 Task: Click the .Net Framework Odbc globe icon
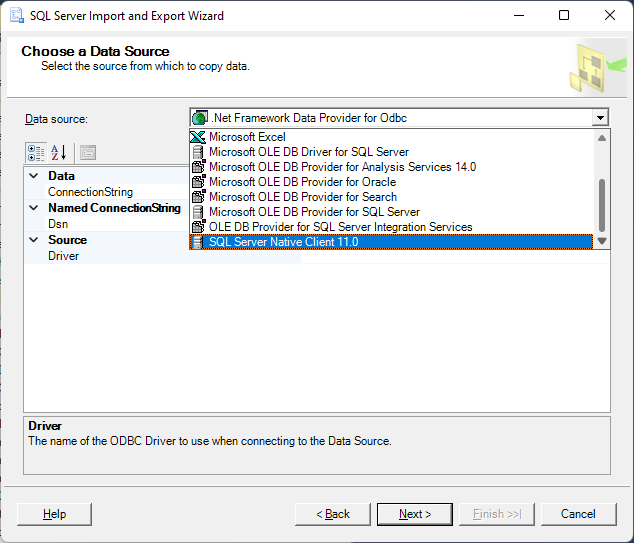[200, 118]
